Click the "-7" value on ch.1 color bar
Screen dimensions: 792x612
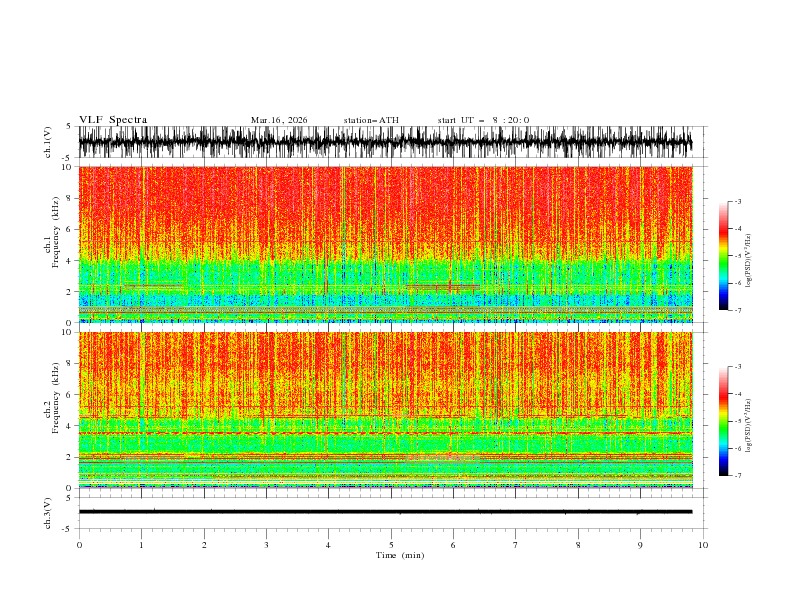point(738,310)
